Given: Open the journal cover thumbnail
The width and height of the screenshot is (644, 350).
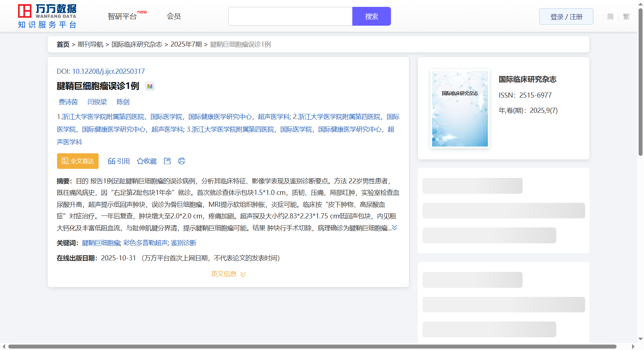Looking at the screenshot, I should [x=460, y=109].
